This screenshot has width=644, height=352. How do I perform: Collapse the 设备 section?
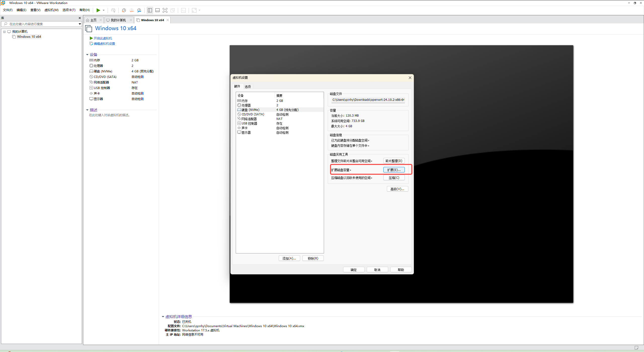click(87, 55)
